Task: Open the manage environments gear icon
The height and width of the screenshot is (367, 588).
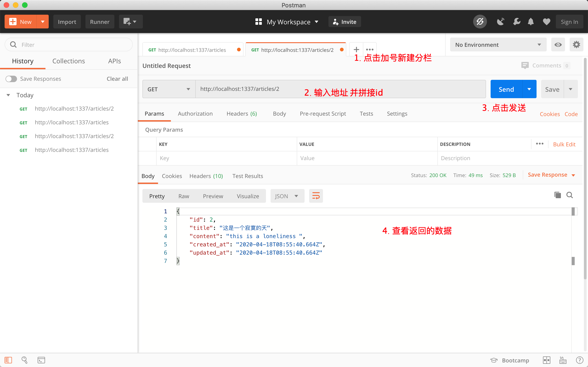Action: click(576, 45)
